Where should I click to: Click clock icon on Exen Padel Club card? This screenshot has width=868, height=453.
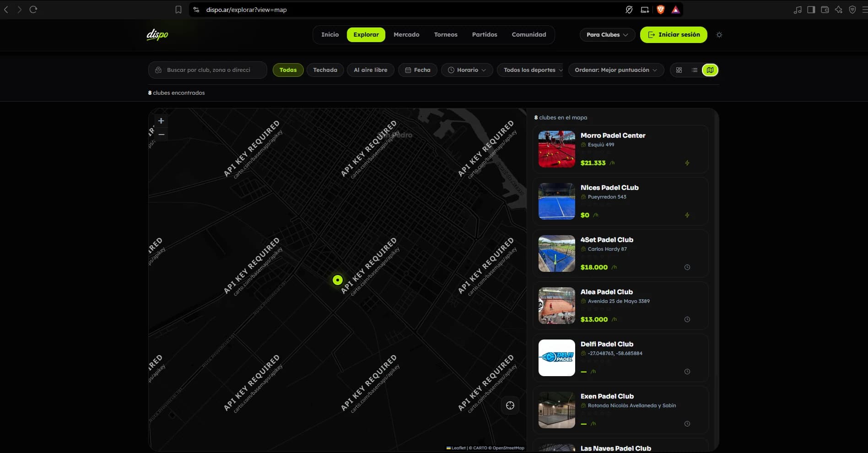point(687,424)
